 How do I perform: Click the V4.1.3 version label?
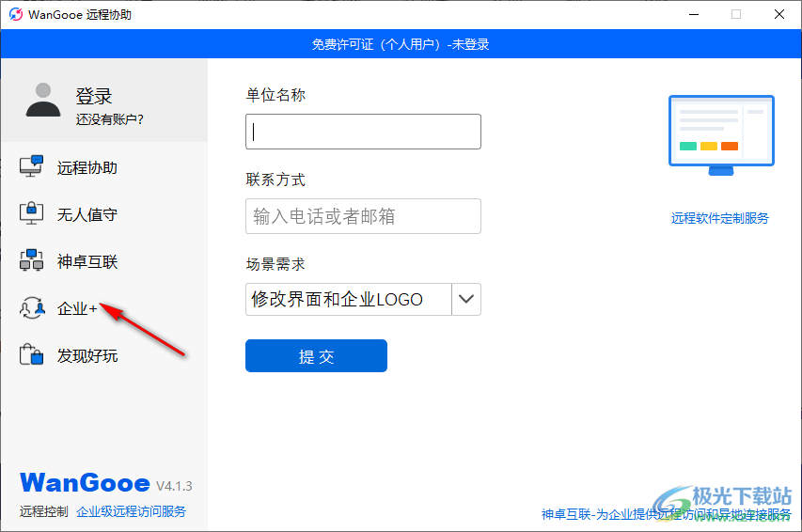174,486
